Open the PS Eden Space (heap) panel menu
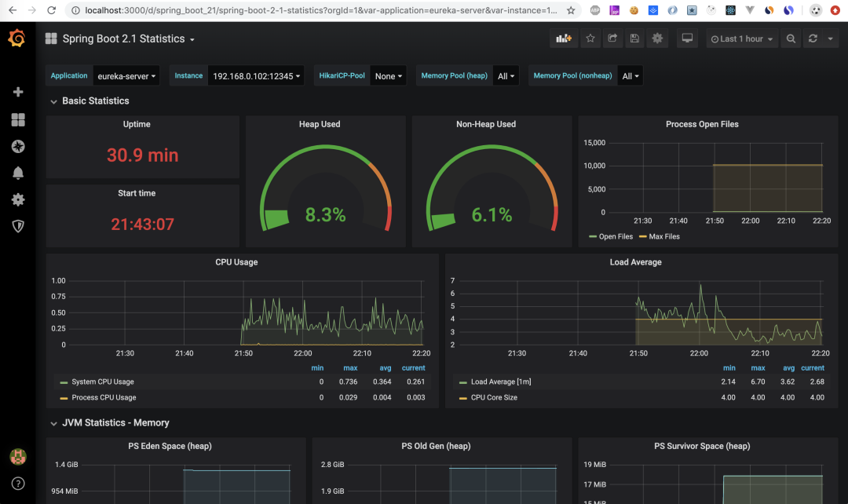Screen dimensions: 848x504 [170, 446]
